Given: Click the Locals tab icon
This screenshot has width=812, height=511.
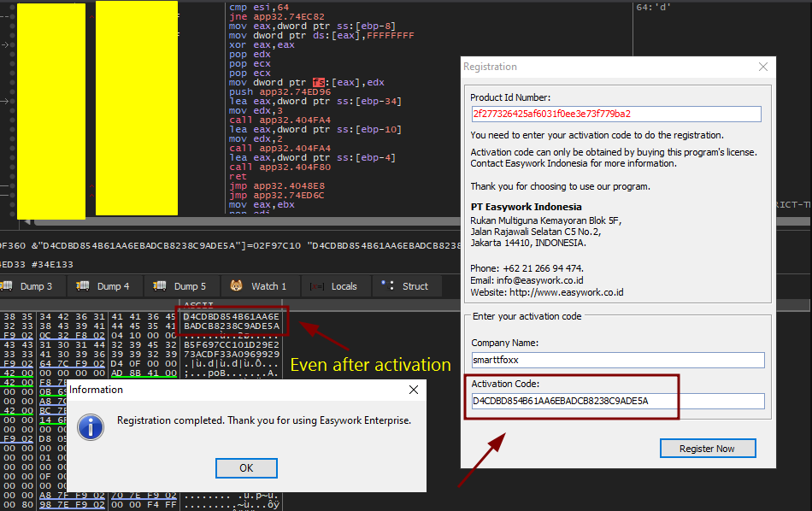Looking at the screenshot, I should [317, 286].
